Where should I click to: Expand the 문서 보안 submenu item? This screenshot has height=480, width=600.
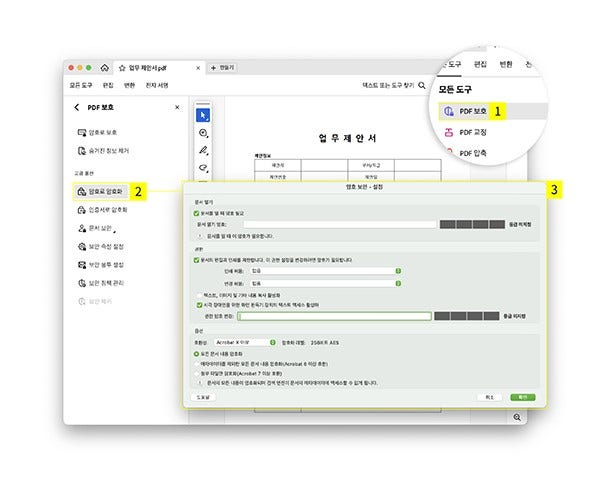97,228
